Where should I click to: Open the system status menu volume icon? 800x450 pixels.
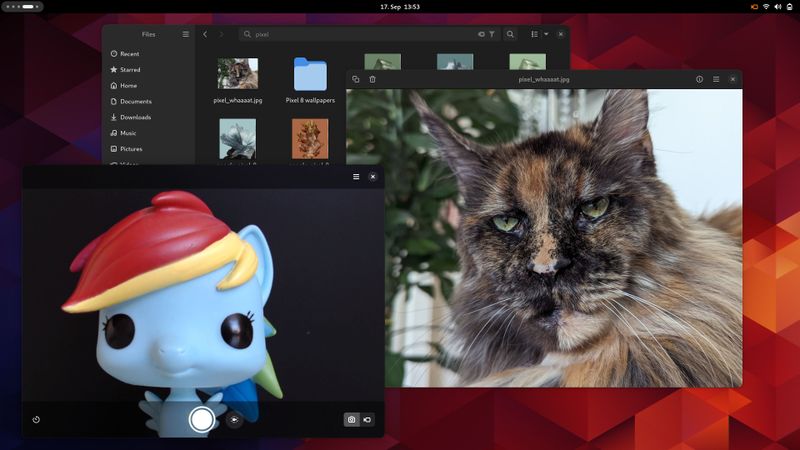point(778,6)
